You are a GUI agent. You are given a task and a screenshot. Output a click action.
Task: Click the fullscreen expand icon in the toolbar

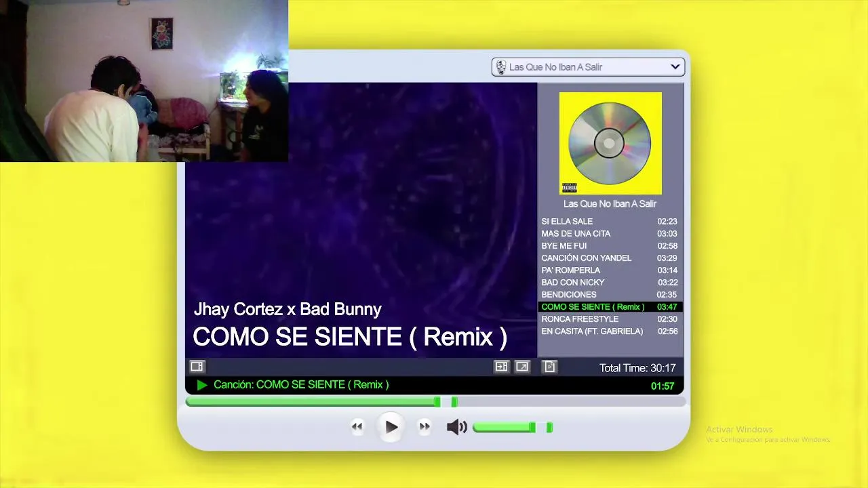522,367
